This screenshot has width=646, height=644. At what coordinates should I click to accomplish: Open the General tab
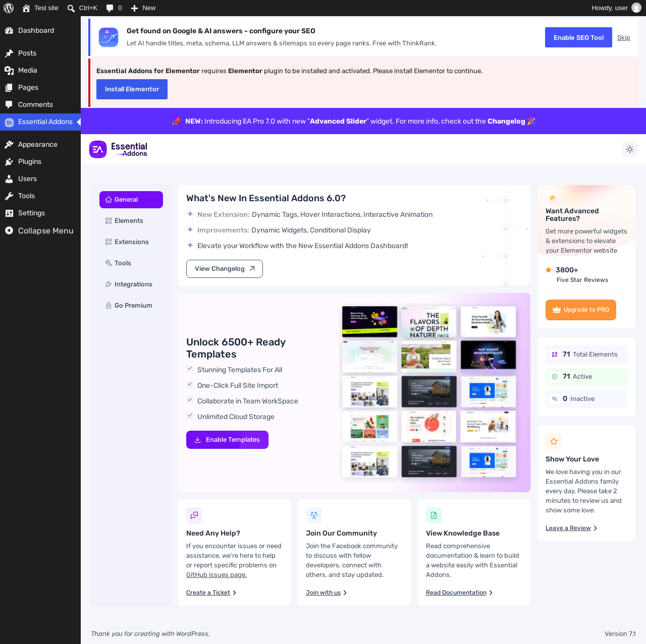pos(131,200)
